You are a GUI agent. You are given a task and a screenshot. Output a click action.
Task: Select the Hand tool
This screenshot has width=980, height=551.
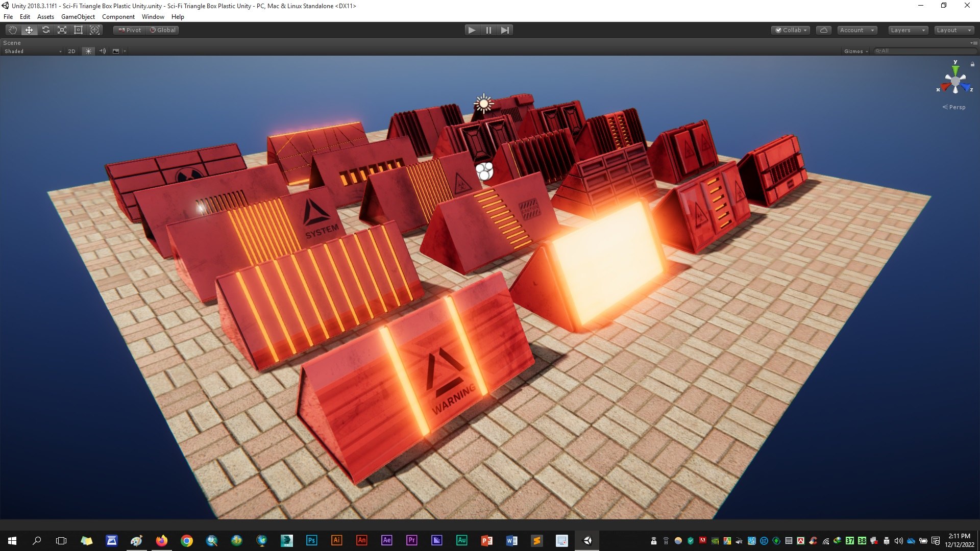[x=13, y=30]
